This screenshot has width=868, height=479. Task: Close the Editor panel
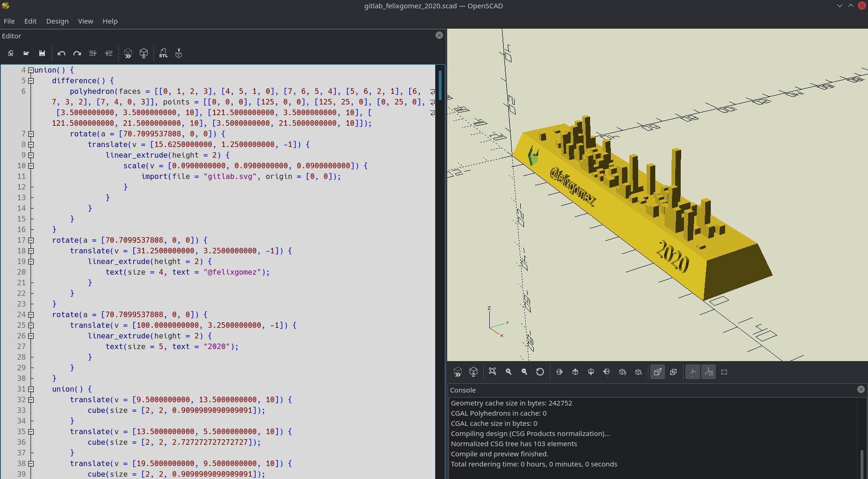439,36
